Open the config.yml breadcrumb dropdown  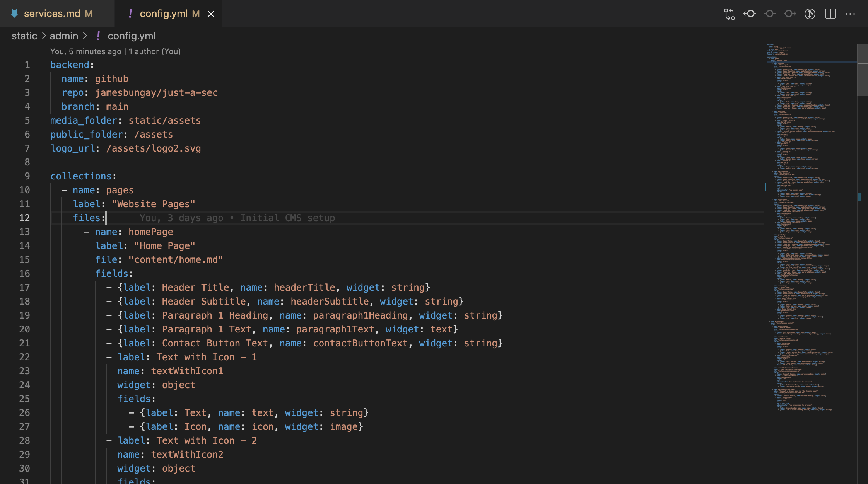click(132, 36)
